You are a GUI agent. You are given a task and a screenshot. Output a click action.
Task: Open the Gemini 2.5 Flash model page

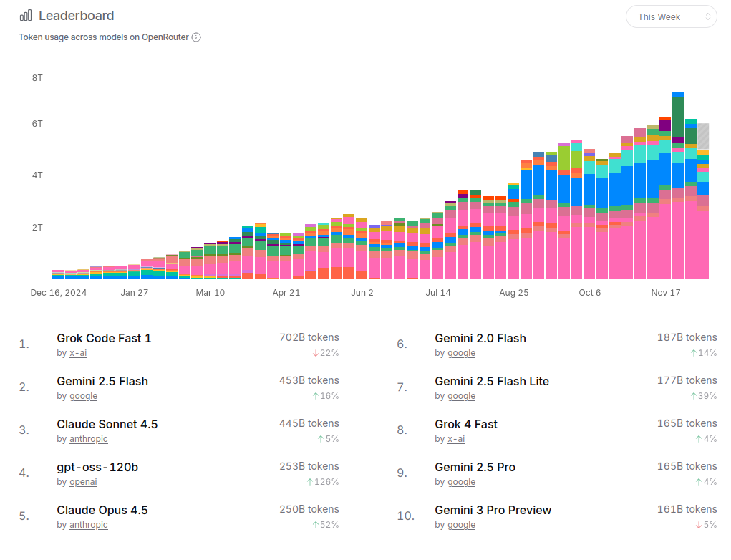pyautogui.click(x=102, y=381)
